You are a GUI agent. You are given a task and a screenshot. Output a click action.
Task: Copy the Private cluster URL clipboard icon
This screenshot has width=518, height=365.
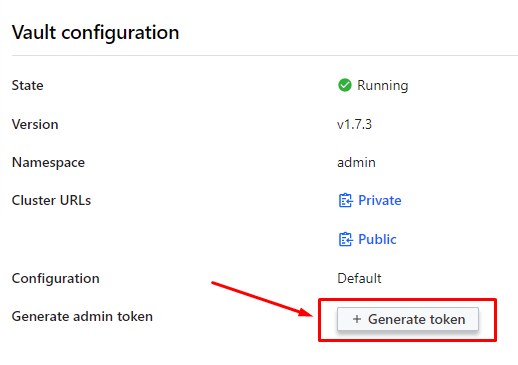(345, 200)
